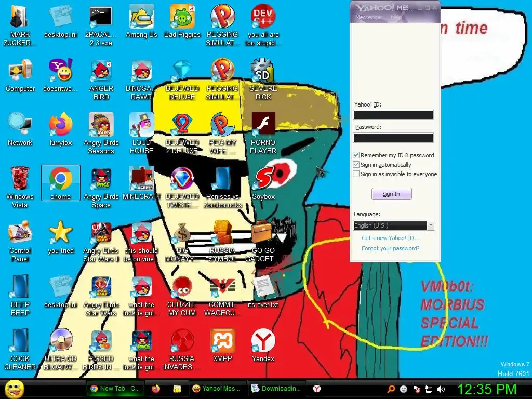Open the BEEP BEEP shortcut
This screenshot has width=532, height=399.
pos(20,295)
